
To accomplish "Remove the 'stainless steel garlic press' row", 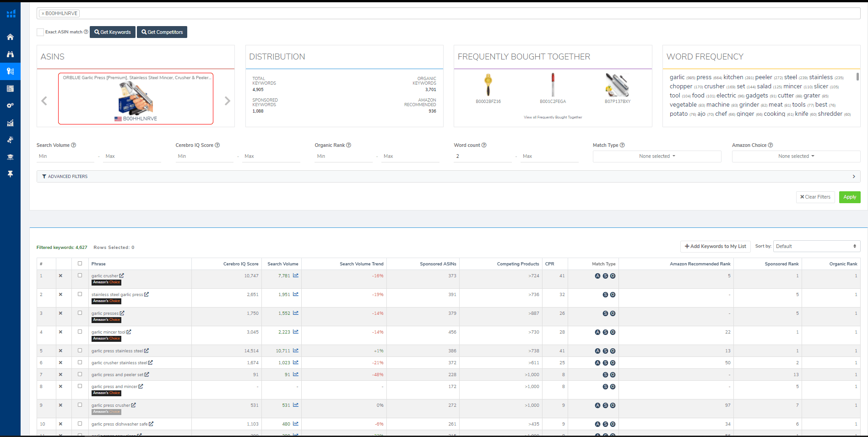I will tap(60, 295).
